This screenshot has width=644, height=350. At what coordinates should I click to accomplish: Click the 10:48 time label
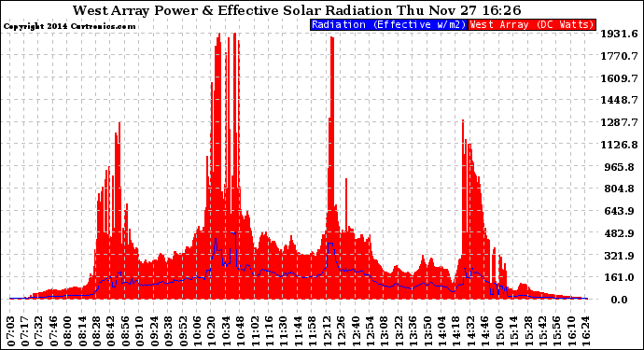click(240, 330)
